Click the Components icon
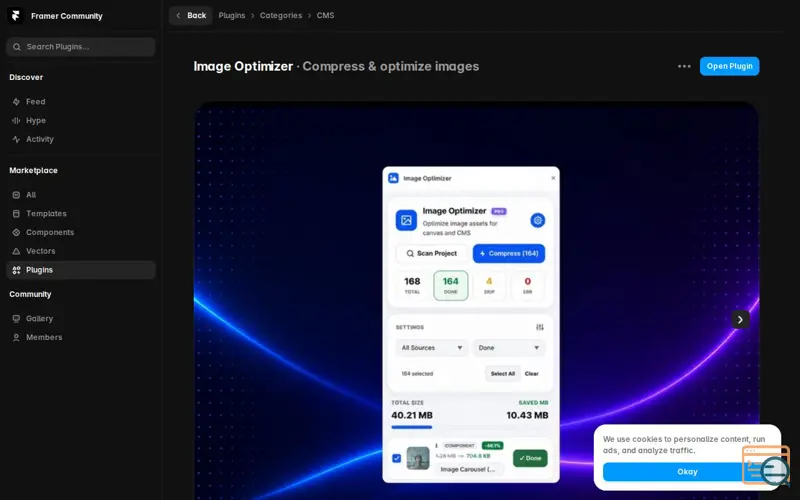This screenshot has width=800, height=500. tap(16, 232)
